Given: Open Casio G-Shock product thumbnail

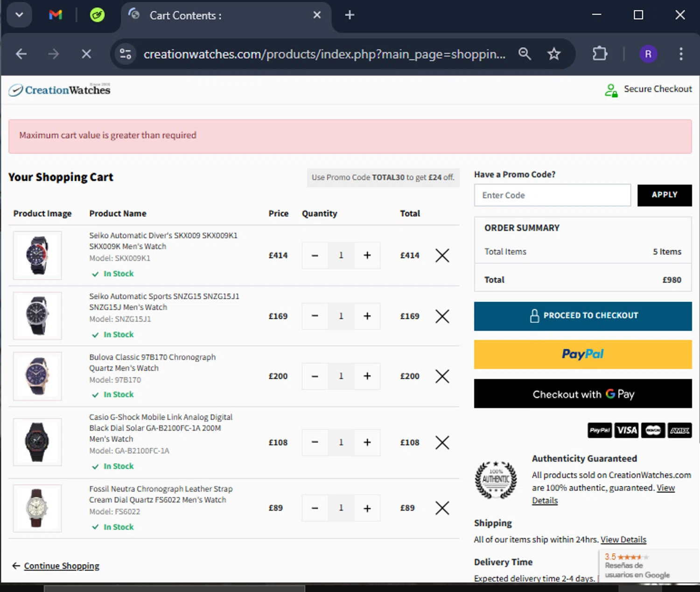Looking at the screenshot, I should 37,442.
